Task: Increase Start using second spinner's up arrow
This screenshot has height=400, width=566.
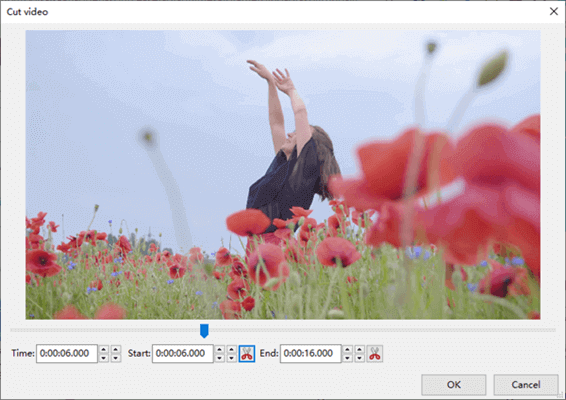Action: click(232, 349)
